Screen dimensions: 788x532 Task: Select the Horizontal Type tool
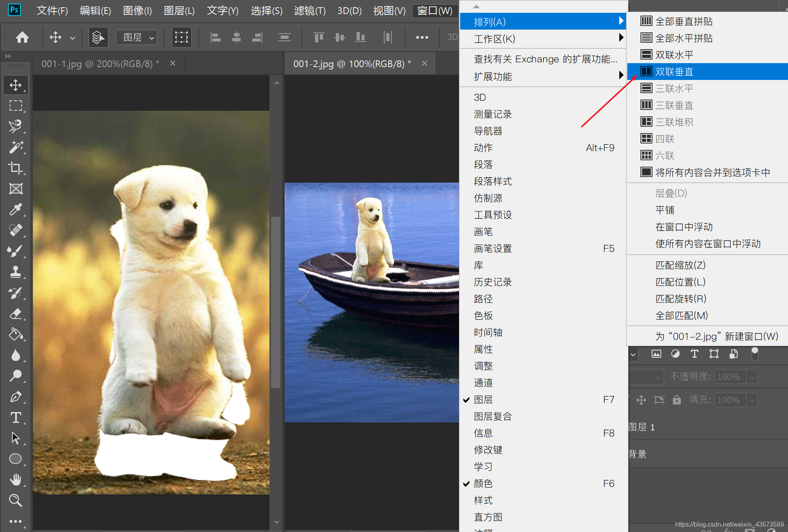(x=16, y=418)
